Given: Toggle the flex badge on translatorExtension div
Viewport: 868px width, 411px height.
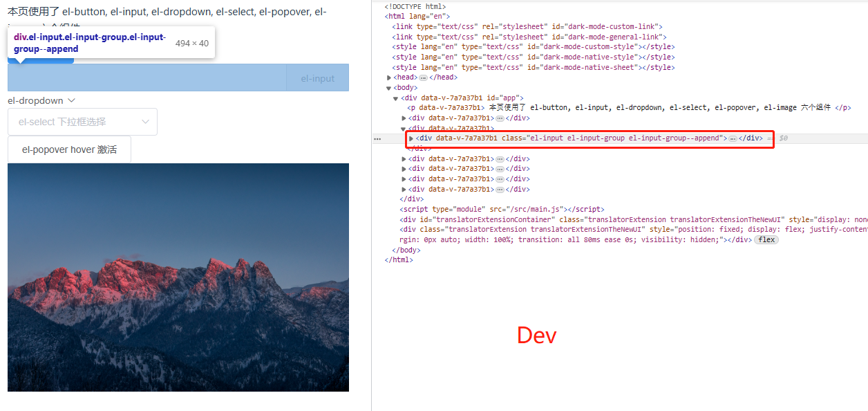Looking at the screenshot, I should [766, 239].
